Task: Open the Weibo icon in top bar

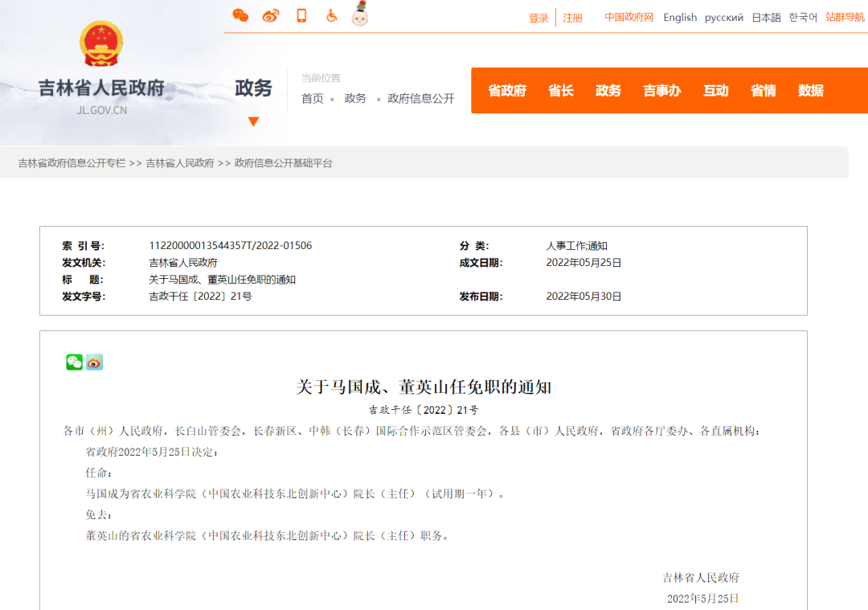Action: pos(271,15)
